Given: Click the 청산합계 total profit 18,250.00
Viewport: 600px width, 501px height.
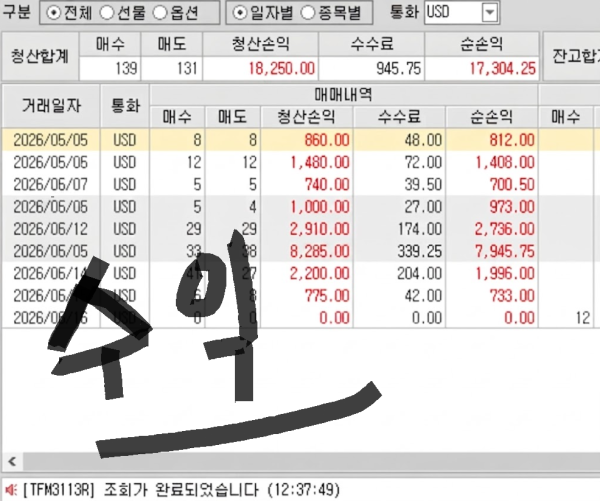Looking at the screenshot, I should point(261,69).
